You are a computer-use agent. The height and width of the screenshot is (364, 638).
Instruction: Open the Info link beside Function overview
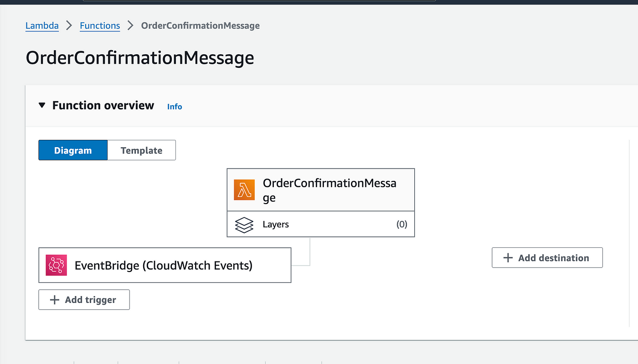[x=175, y=107]
